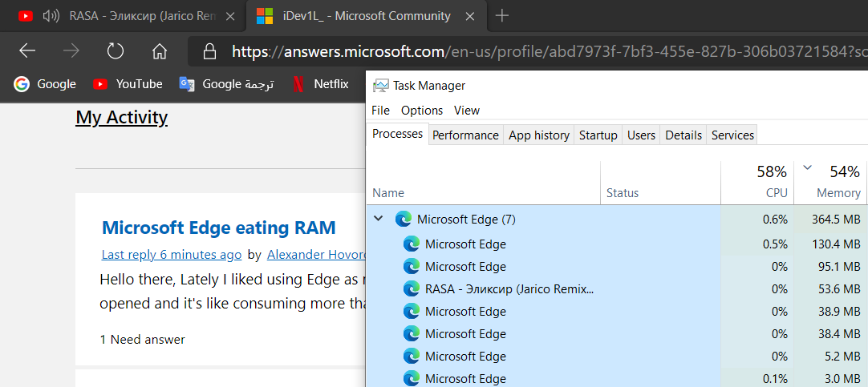Screen dimensions: 868x387
Task: Switch to the Performance tab
Action: 465,135
